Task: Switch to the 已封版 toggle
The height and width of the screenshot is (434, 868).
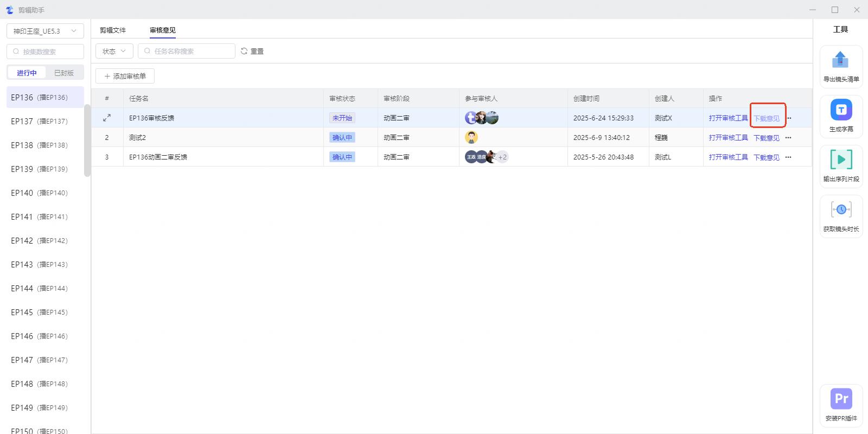Action: 64,73
